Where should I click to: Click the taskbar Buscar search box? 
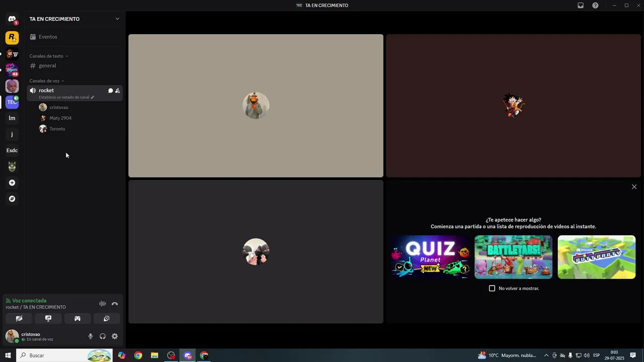(x=64, y=355)
